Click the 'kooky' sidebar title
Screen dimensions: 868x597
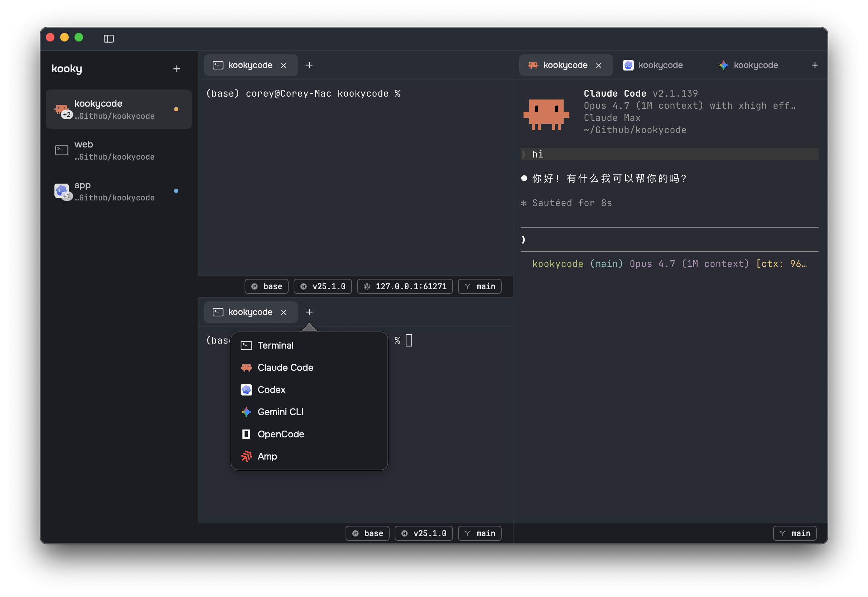tap(67, 69)
